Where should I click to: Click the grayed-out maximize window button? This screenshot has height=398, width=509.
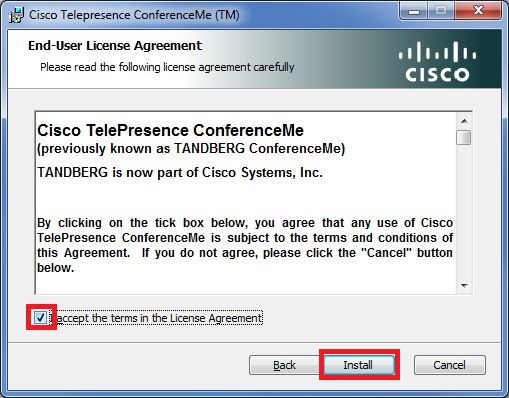(441, 12)
